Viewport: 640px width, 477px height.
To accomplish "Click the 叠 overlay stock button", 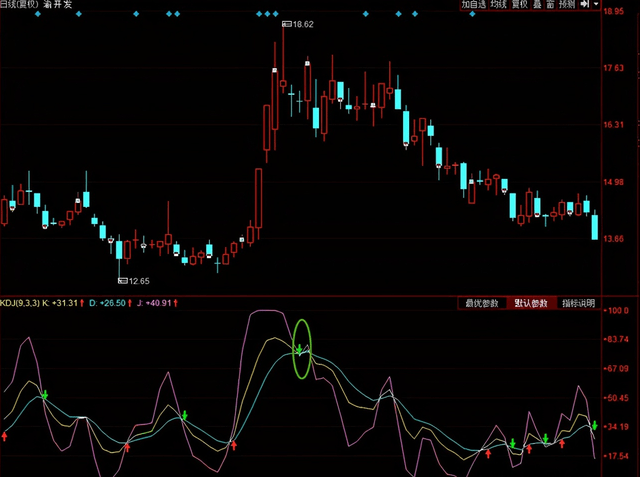I will [x=538, y=4].
